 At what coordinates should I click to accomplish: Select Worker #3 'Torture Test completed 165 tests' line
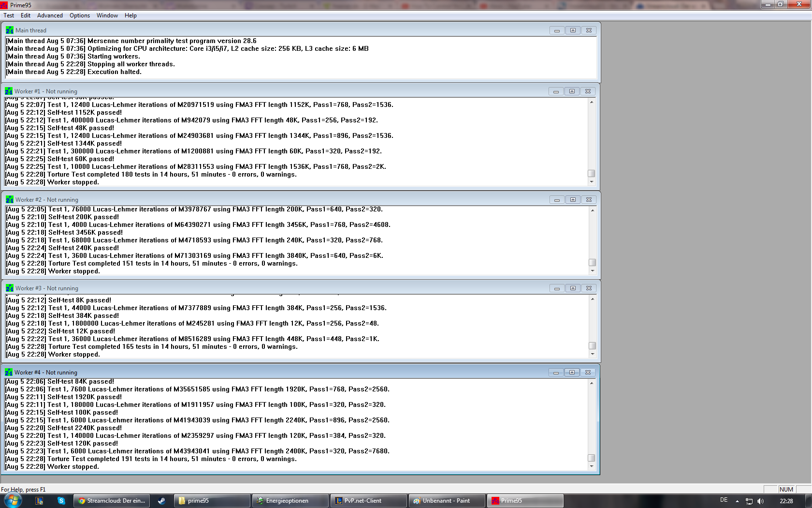coord(152,346)
